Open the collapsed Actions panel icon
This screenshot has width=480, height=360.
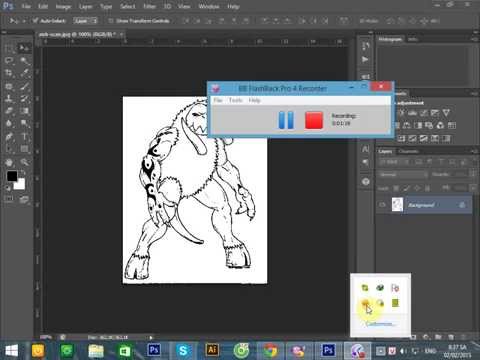pyautogui.click(x=366, y=59)
